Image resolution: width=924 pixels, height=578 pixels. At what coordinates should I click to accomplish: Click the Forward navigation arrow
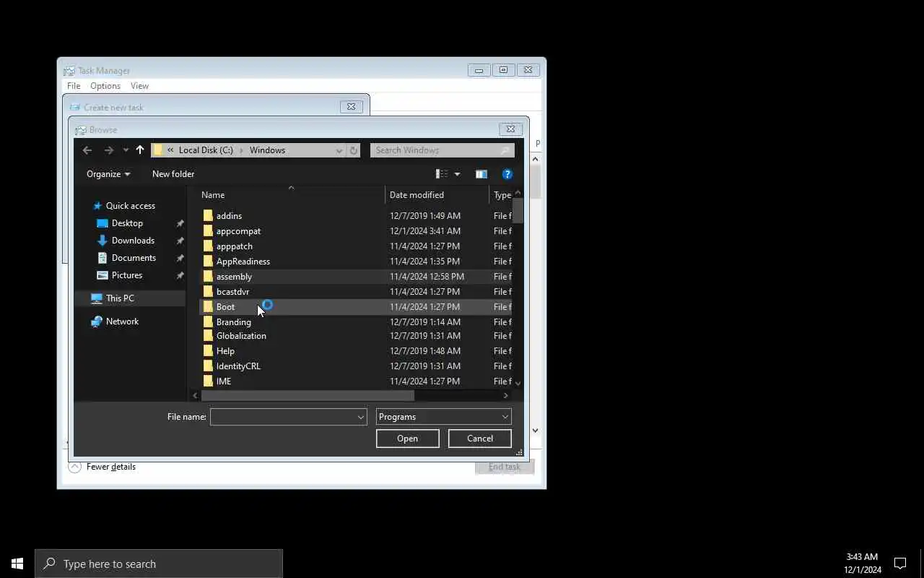[108, 150]
